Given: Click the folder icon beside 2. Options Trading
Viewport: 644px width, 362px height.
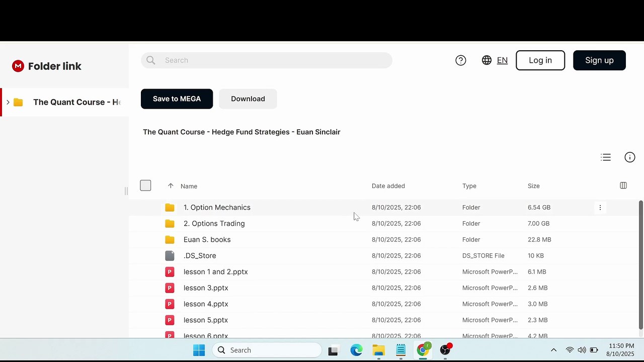Looking at the screenshot, I should [x=170, y=223].
